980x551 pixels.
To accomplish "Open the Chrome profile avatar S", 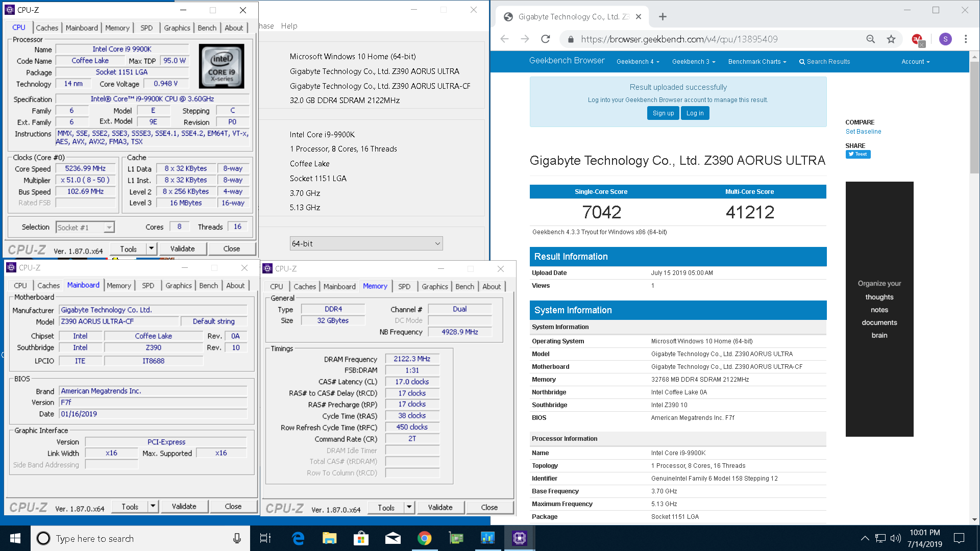I will [945, 39].
